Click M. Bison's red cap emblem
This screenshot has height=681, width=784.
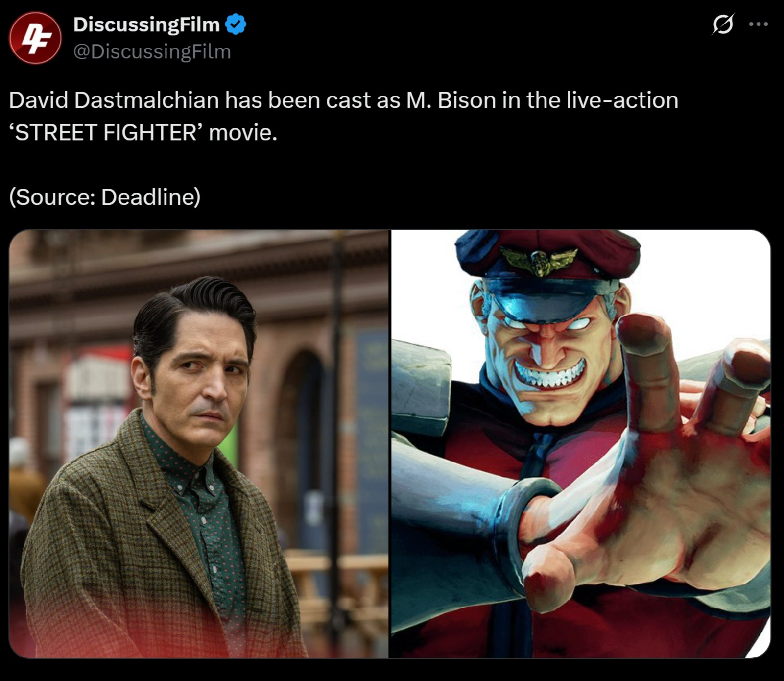(x=539, y=259)
